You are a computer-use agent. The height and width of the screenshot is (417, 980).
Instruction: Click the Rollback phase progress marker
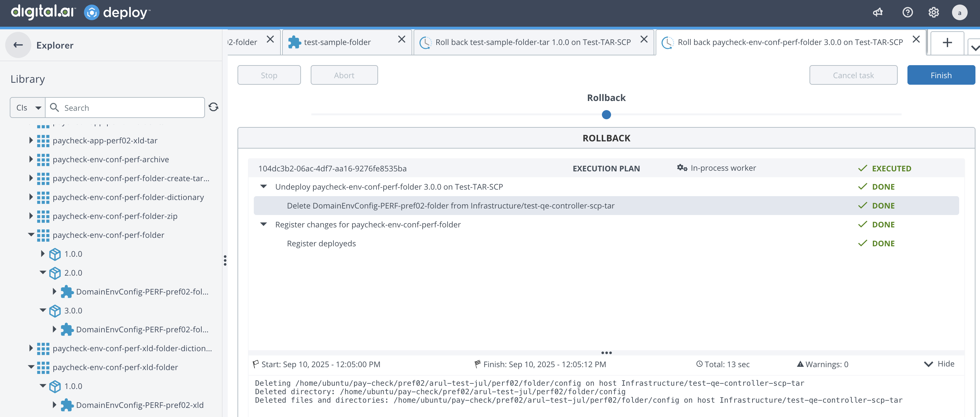pyautogui.click(x=606, y=115)
